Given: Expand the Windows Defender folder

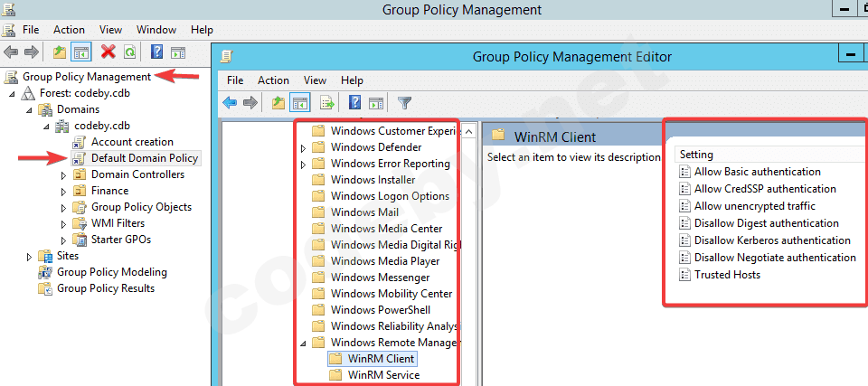Looking at the screenshot, I should tap(303, 147).
